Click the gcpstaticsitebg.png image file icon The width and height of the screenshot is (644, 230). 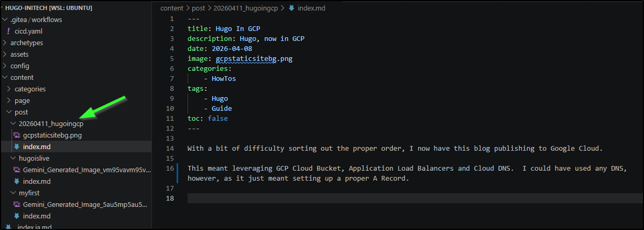tap(17, 135)
